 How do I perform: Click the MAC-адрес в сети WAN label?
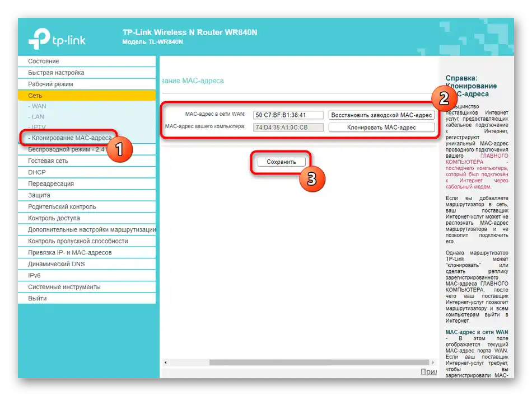point(215,114)
